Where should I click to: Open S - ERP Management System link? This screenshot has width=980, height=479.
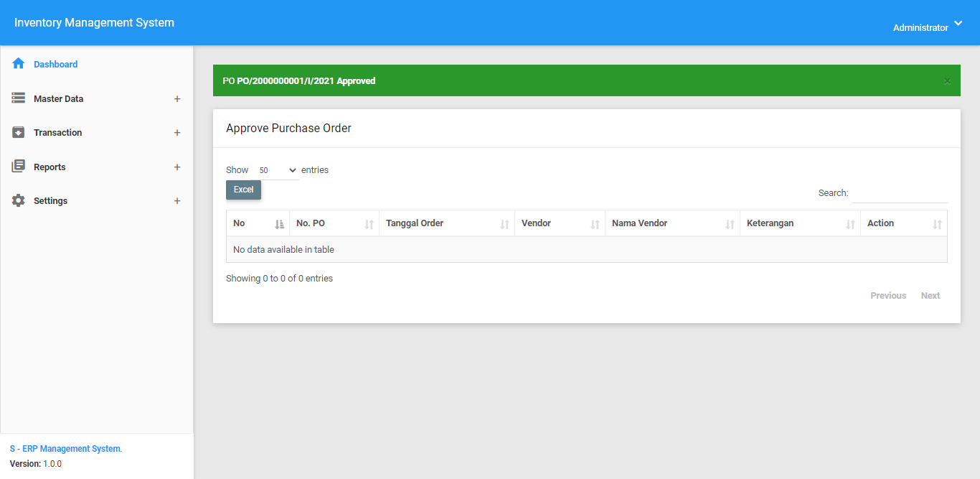(x=65, y=449)
